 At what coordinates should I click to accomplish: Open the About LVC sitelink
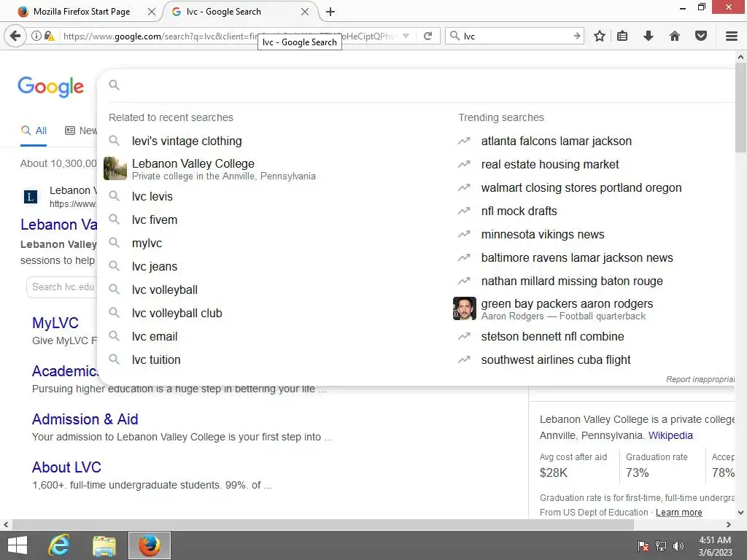[x=66, y=467]
